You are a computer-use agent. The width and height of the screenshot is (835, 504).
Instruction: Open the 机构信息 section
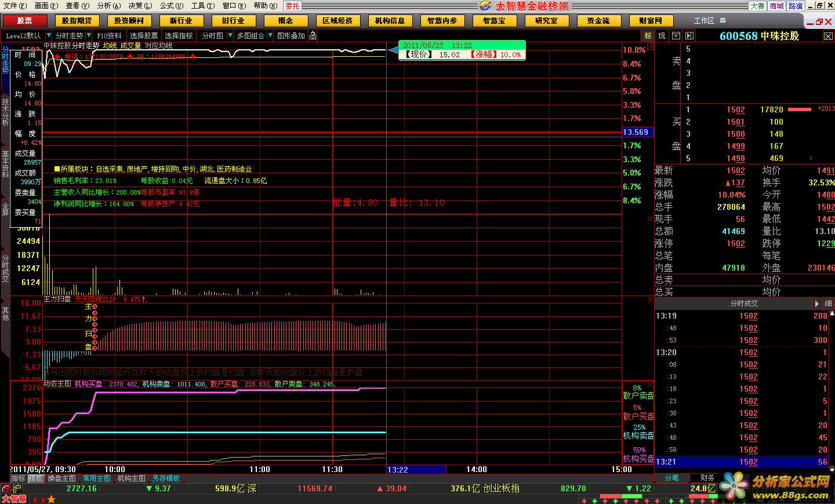point(390,21)
